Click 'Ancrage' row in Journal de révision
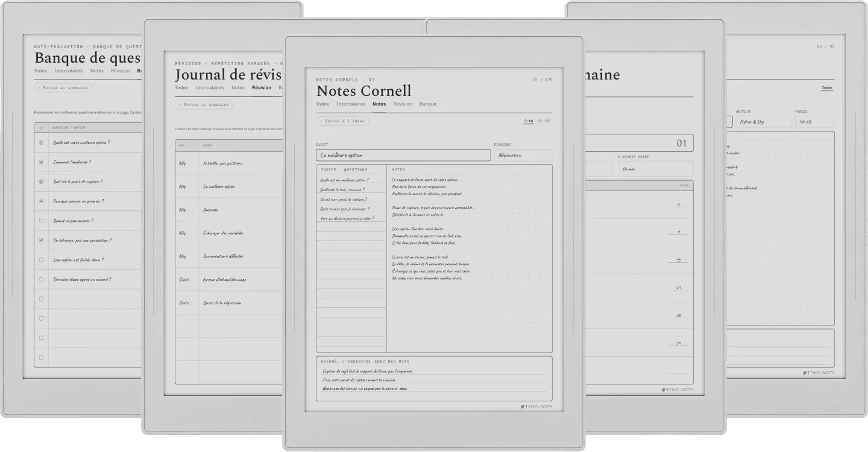Screen dimensions: 868x452 (229, 210)
